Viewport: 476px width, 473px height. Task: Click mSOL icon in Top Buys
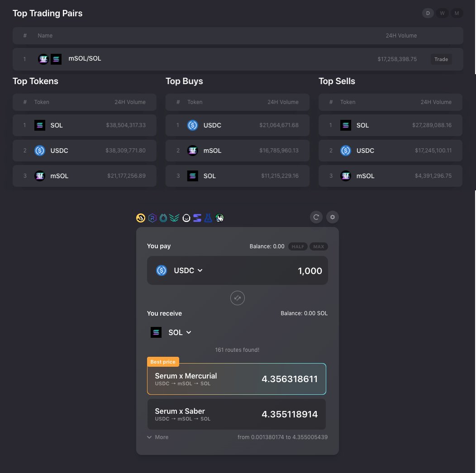193,151
